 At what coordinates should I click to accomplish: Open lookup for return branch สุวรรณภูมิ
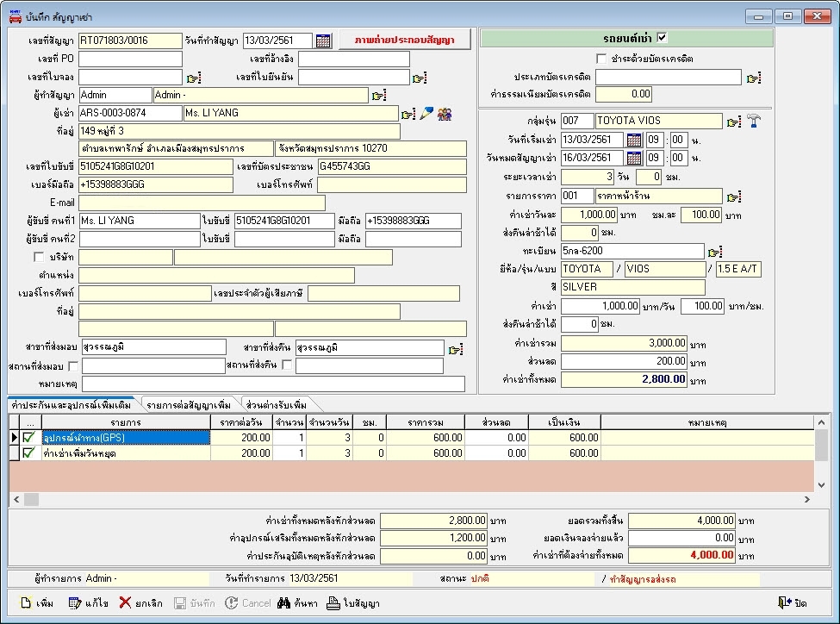pos(456,349)
